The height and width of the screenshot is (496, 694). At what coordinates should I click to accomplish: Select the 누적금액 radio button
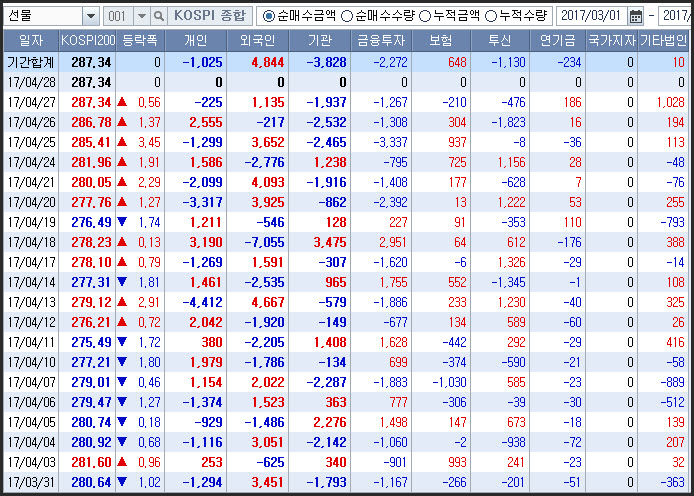click(424, 16)
